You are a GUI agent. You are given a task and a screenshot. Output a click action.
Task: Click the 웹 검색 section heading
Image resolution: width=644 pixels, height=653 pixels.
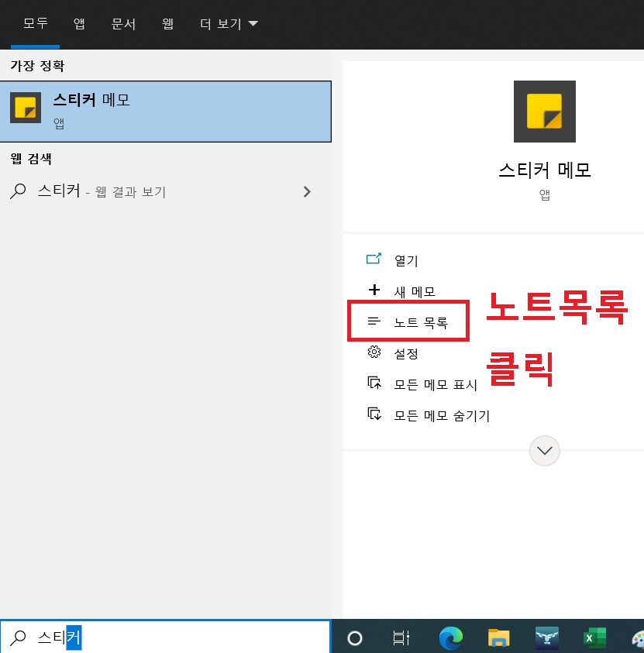point(31,159)
